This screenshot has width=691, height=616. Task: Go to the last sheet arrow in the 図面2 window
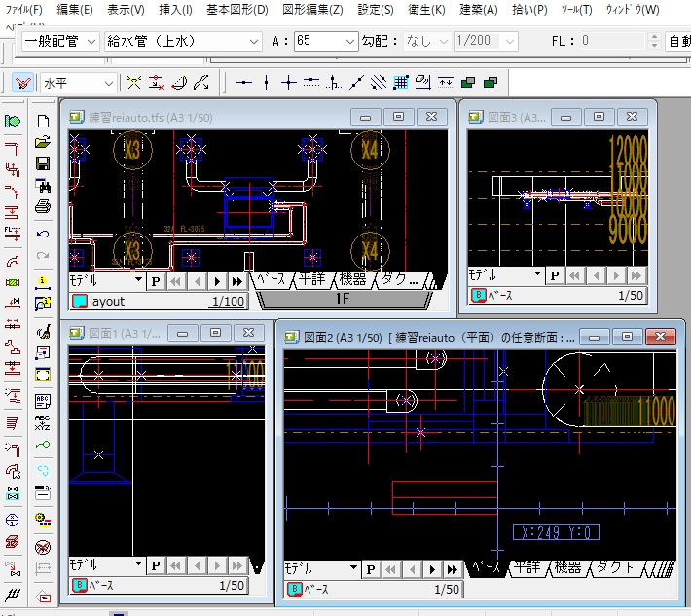[452, 568]
